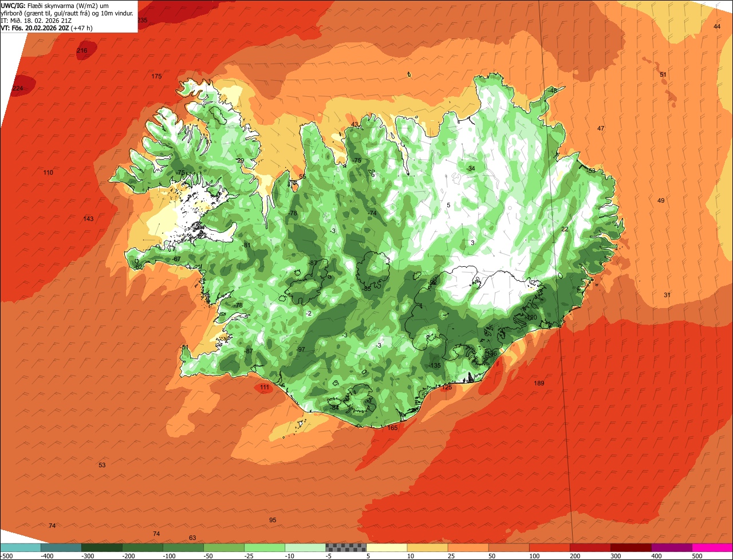Click the -25 to -10 pale green swatch

point(265,547)
